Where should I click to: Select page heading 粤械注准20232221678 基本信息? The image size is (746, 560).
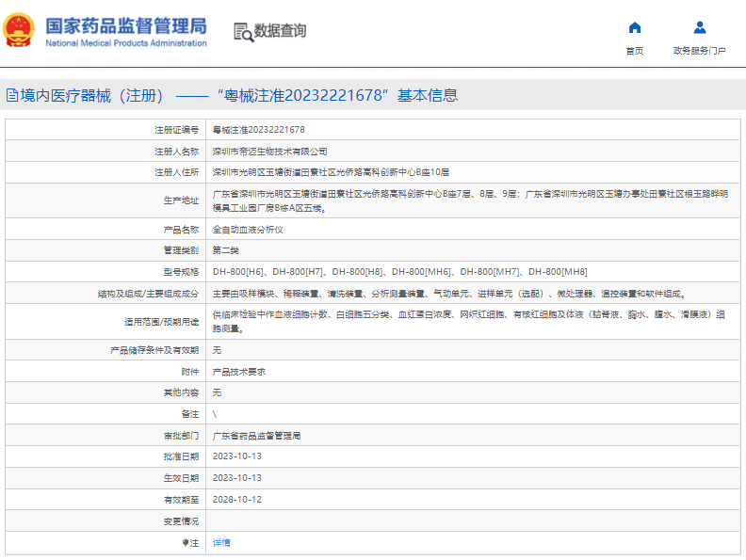coord(338,96)
